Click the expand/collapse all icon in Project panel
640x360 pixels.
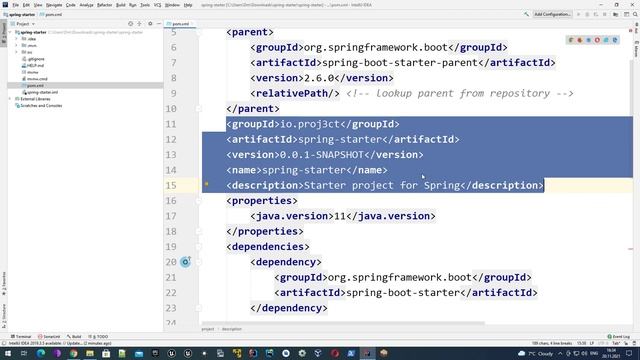coord(139,24)
